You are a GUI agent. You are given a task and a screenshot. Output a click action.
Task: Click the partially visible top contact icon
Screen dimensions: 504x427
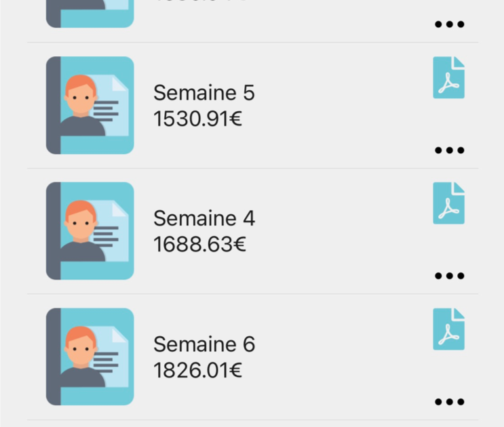tap(90, 14)
